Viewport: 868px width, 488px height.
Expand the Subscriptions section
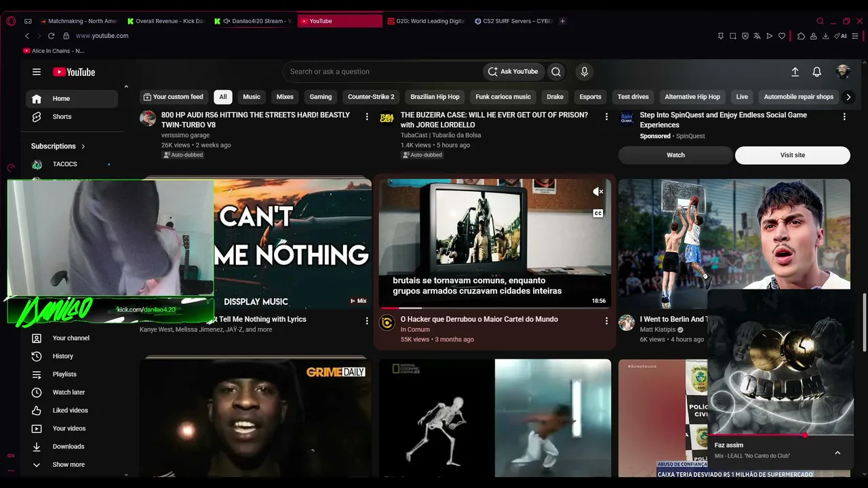pyautogui.click(x=58, y=146)
